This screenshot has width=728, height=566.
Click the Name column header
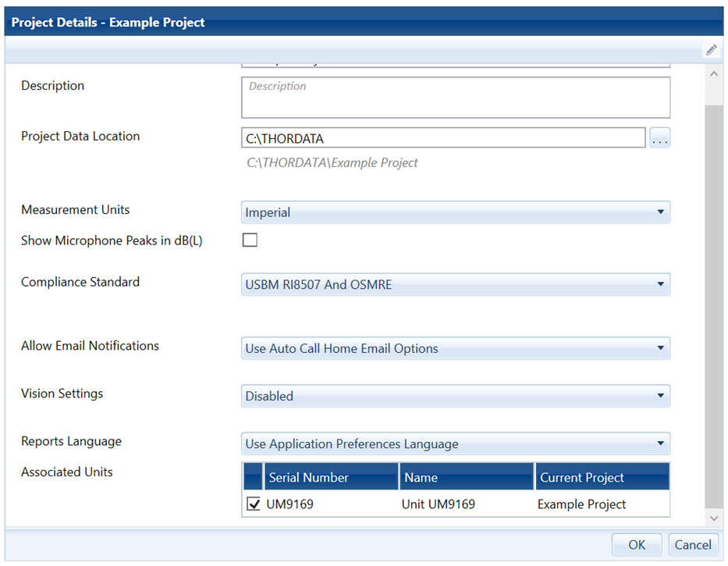466,477
